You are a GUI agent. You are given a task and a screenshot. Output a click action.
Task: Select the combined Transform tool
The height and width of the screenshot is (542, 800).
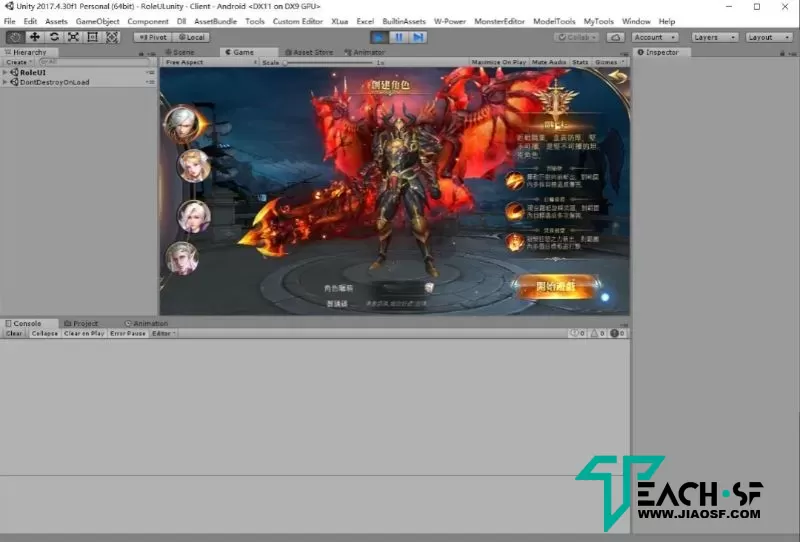pyautogui.click(x=112, y=37)
